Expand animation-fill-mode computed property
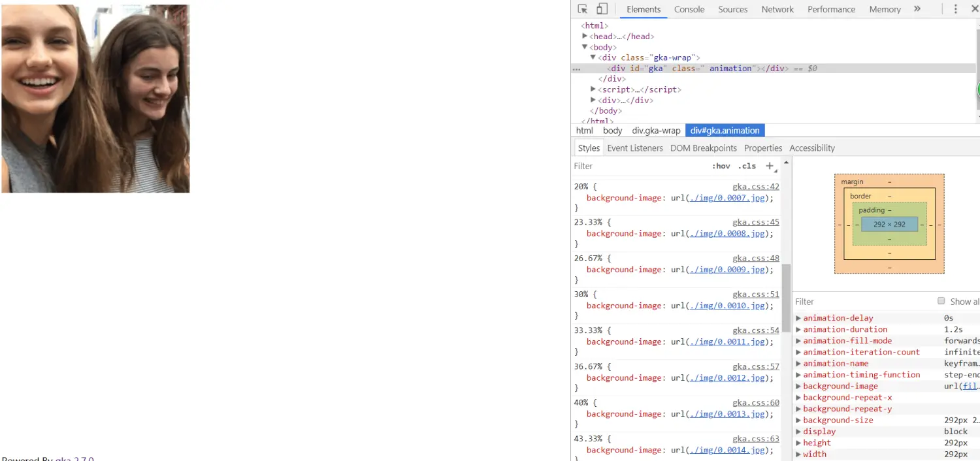This screenshot has height=461, width=980. (x=798, y=341)
